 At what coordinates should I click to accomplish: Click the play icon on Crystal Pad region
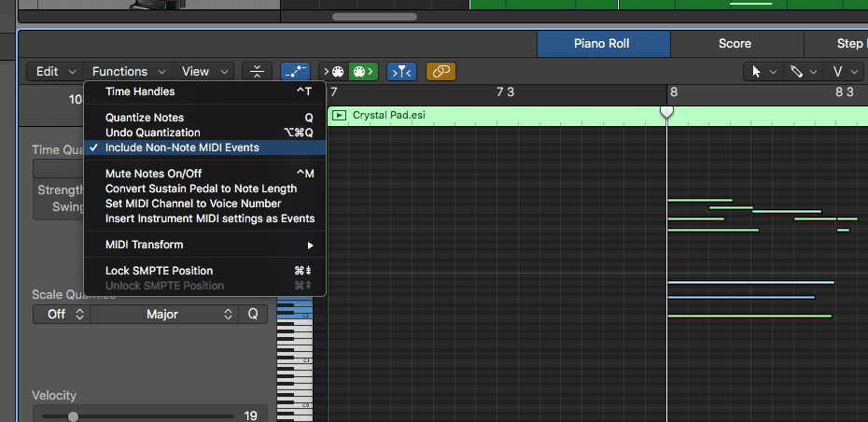tap(340, 115)
